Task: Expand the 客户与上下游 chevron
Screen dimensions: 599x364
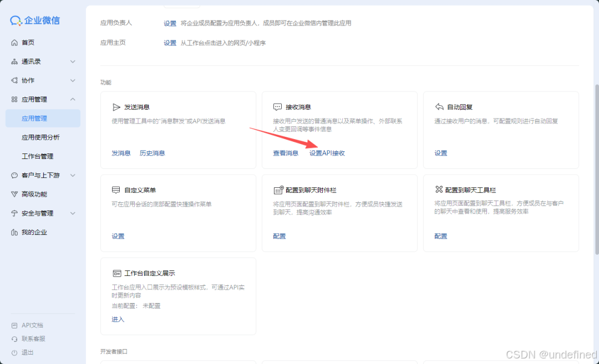Action: (x=73, y=175)
